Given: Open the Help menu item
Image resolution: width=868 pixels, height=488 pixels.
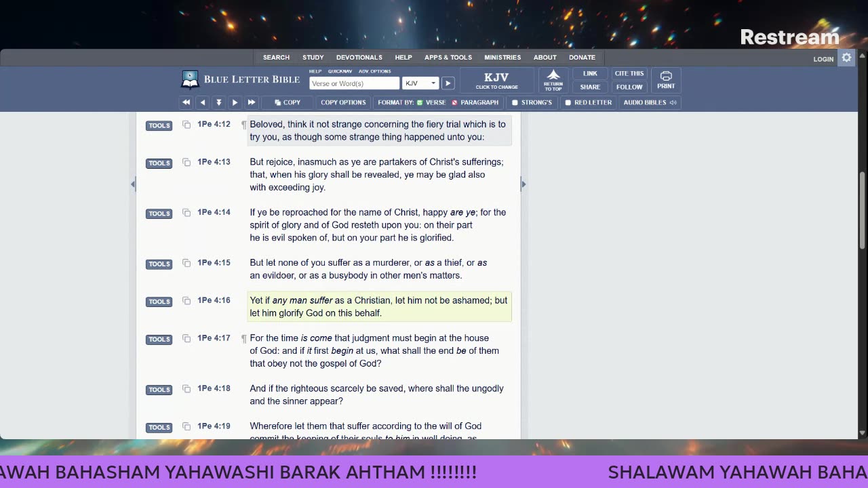Looking at the screenshot, I should (403, 58).
